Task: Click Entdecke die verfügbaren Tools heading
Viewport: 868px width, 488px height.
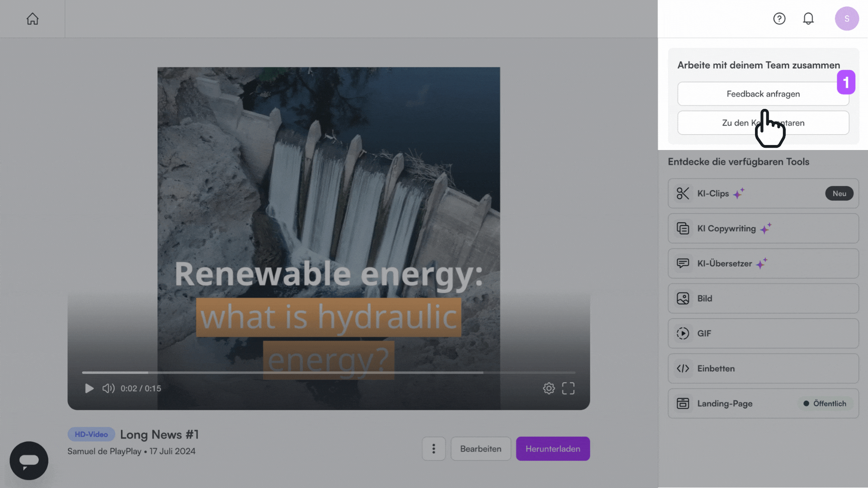Action: pos(739,162)
